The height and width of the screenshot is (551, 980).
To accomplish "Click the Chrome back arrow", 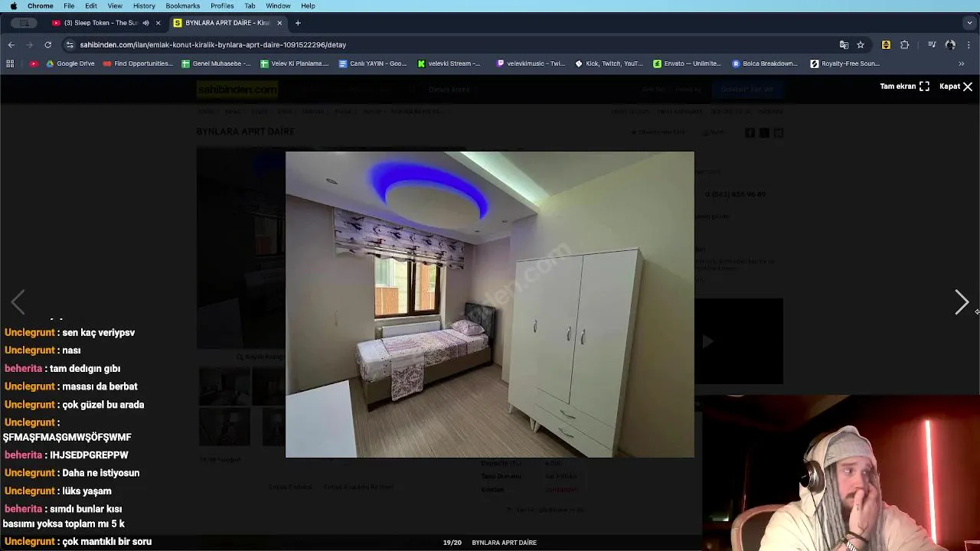I will pyautogui.click(x=11, y=45).
